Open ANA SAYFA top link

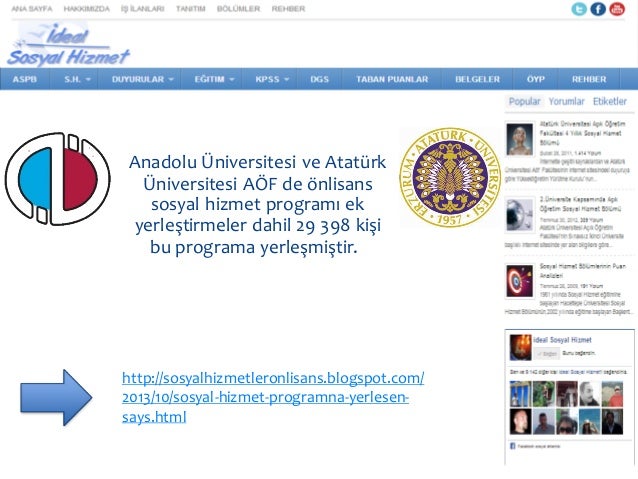32,9
